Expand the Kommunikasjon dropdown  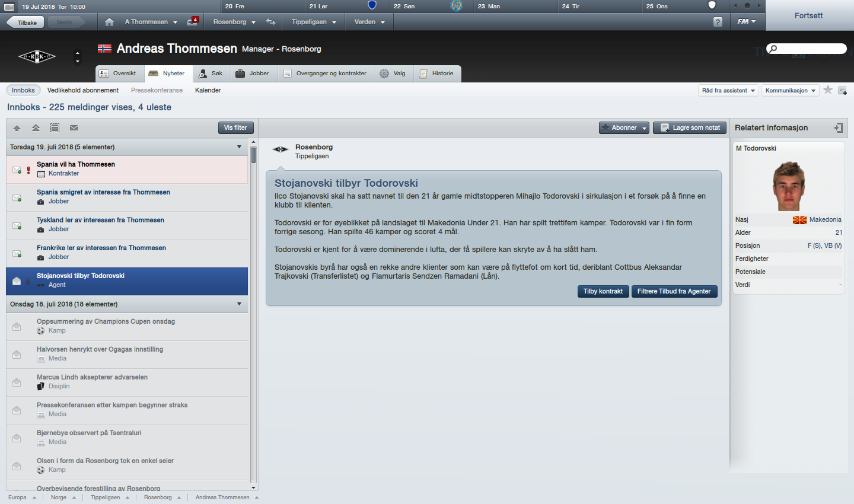[x=790, y=91]
